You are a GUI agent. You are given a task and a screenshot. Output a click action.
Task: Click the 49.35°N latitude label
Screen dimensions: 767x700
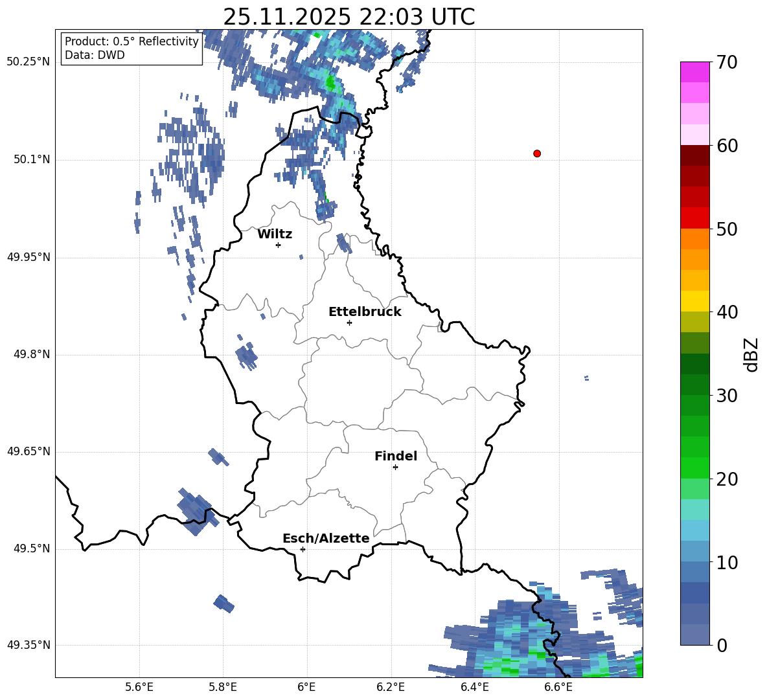29,645
